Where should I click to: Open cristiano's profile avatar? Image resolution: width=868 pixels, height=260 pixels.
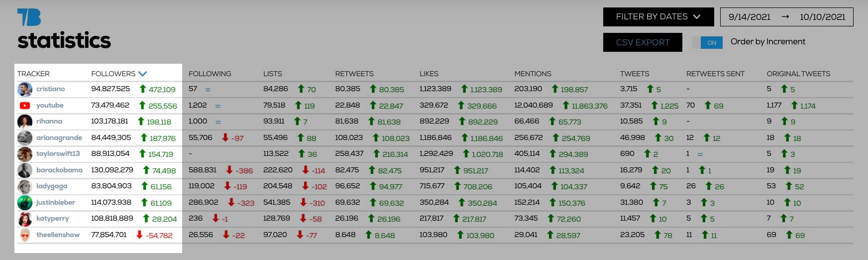tap(25, 90)
